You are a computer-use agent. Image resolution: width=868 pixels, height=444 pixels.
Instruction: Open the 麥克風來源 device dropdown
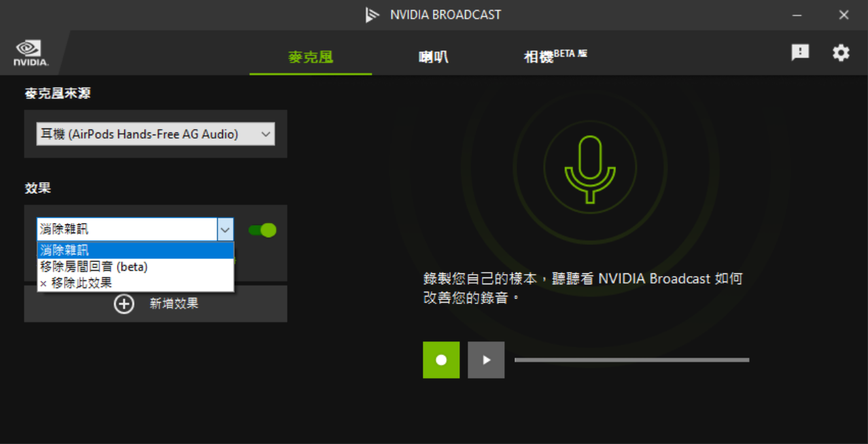156,134
